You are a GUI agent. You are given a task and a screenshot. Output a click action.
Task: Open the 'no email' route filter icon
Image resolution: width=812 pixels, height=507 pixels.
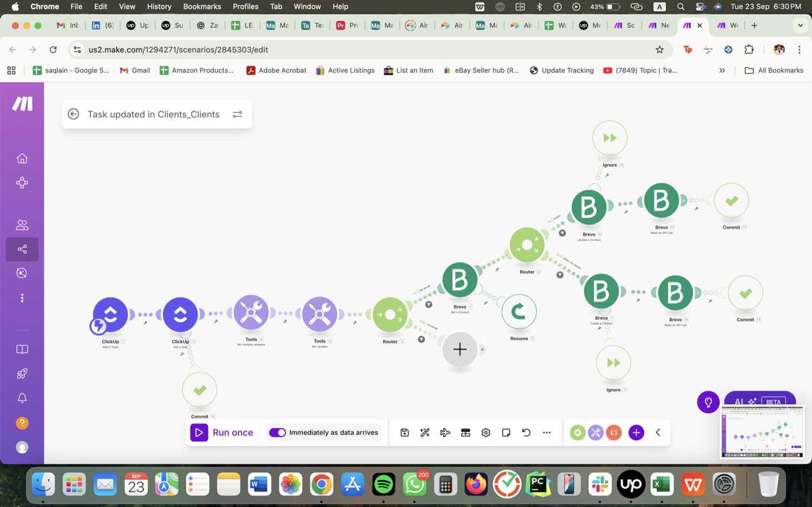(421, 339)
